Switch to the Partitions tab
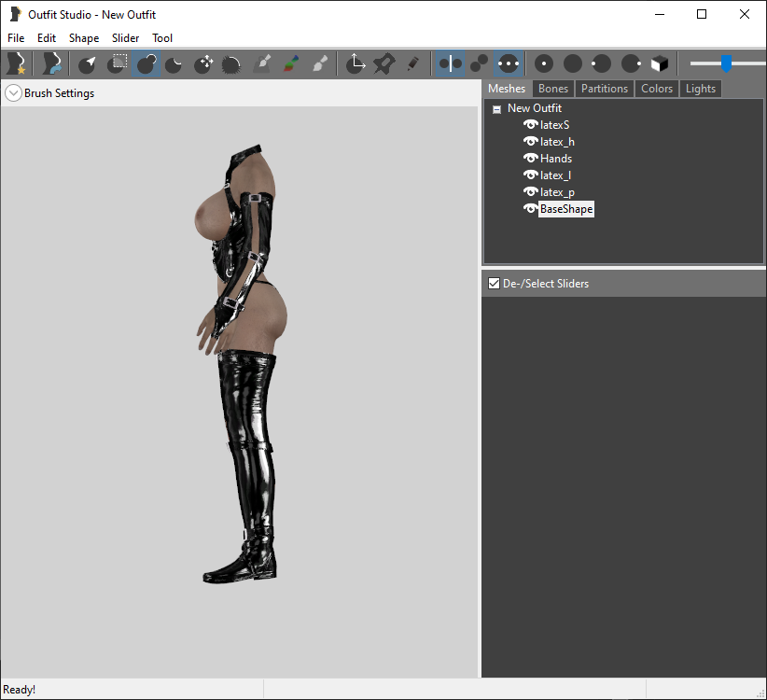The height and width of the screenshot is (700, 767). tap(605, 89)
